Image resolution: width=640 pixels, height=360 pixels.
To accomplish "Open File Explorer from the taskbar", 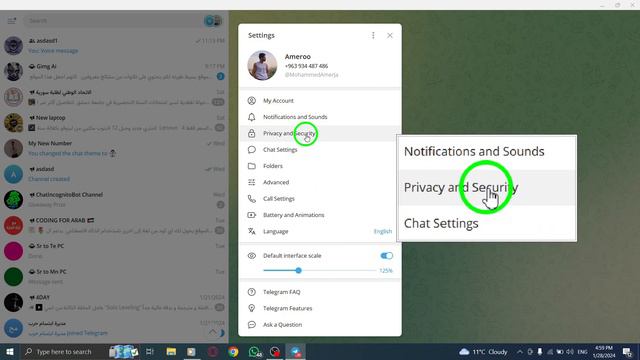I will coord(171,352).
